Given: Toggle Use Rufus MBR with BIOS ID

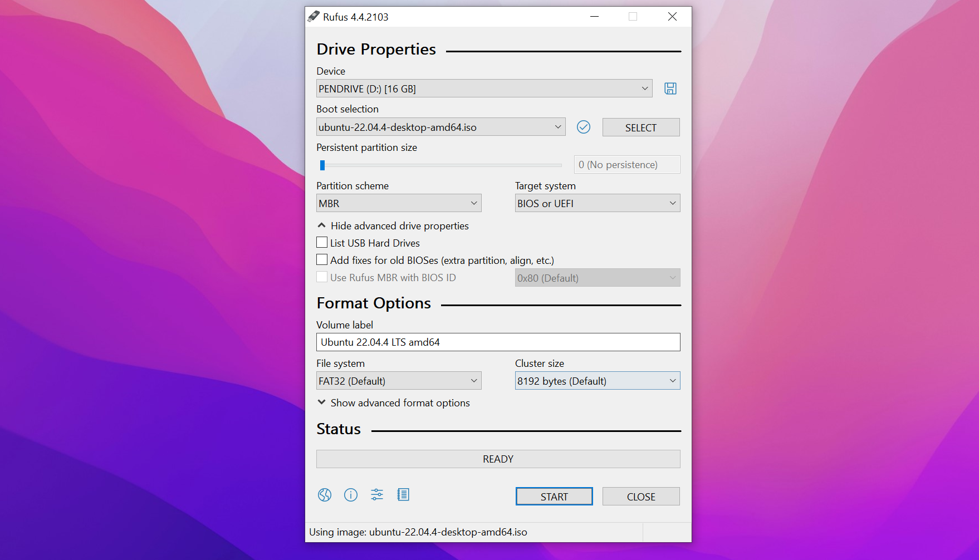Looking at the screenshot, I should (321, 277).
